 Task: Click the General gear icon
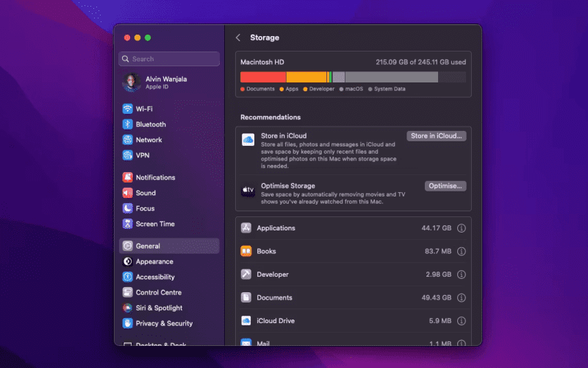[x=127, y=246]
